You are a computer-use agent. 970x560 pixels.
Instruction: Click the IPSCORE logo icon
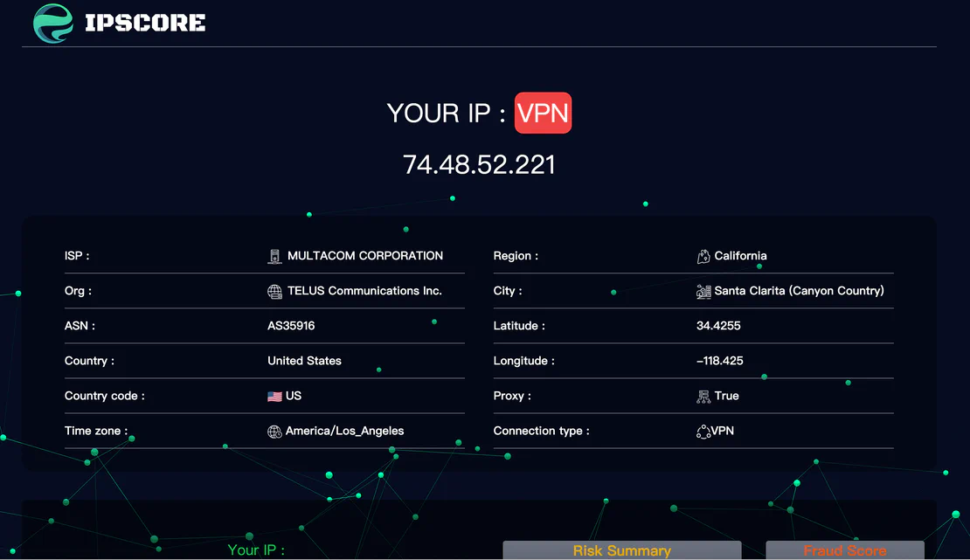[52, 24]
